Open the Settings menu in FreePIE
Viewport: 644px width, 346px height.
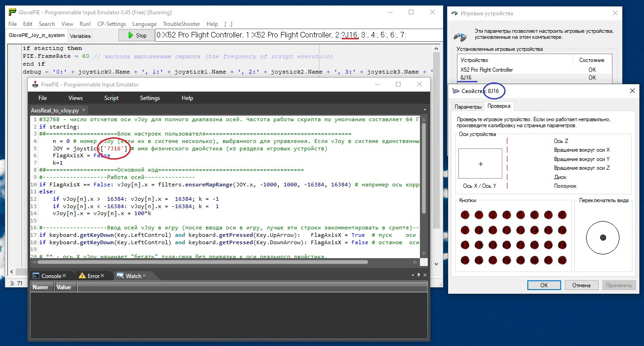point(150,98)
